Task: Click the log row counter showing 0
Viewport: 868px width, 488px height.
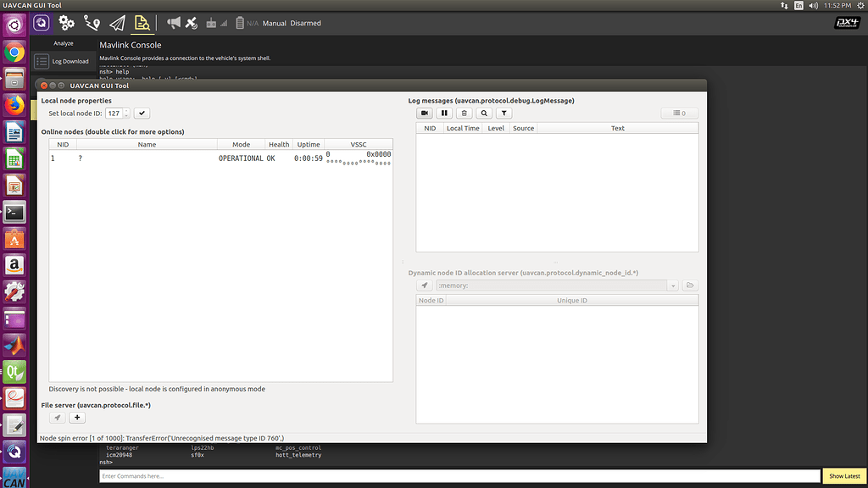Action: (x=679, y=114)
